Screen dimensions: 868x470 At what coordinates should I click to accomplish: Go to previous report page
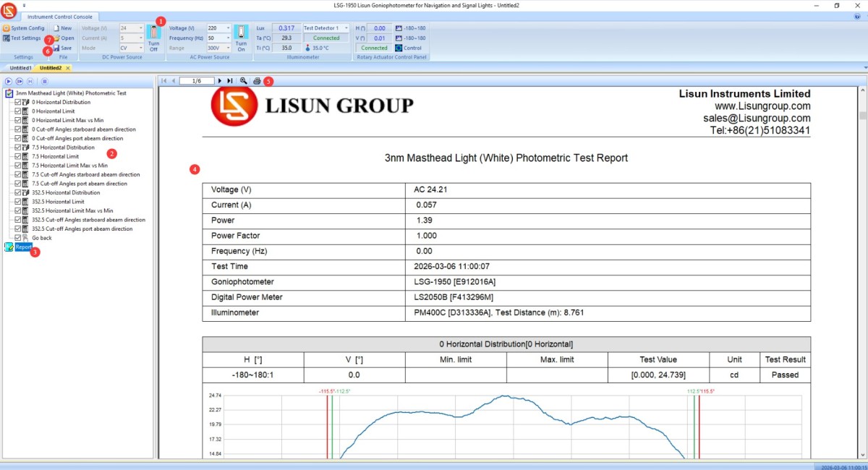click(174, 81)
